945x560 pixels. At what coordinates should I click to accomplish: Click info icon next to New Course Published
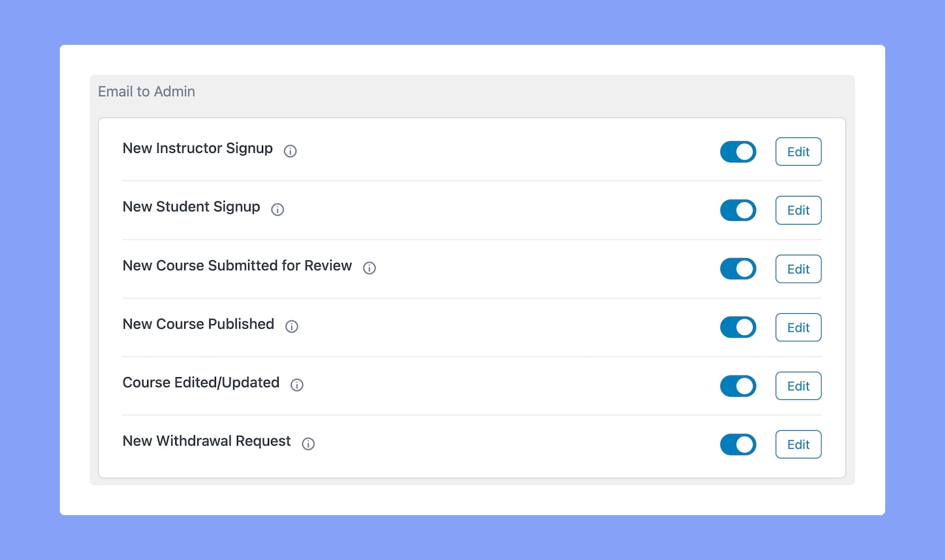coord(292,326)
